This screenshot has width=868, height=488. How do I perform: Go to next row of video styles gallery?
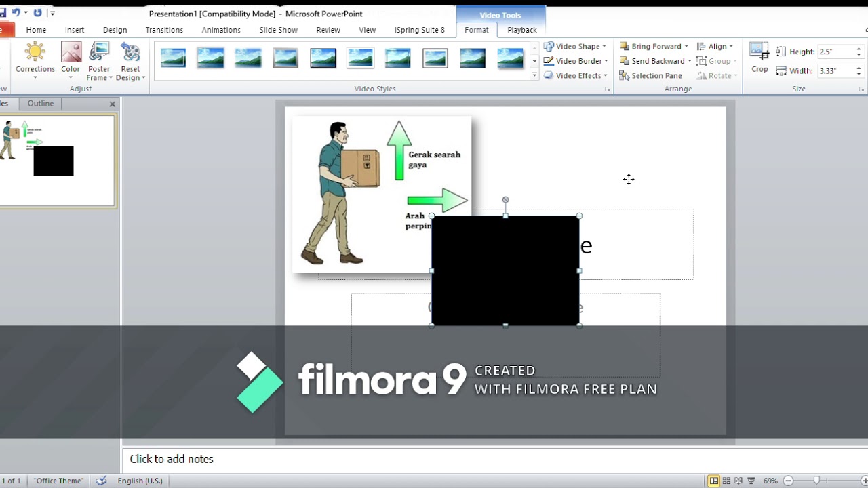[x=534, y=60]
